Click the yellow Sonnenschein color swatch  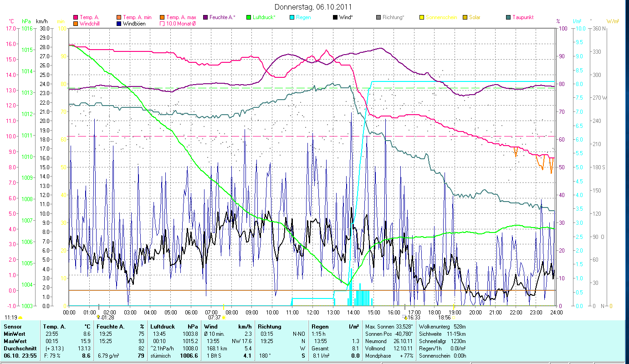422,17
